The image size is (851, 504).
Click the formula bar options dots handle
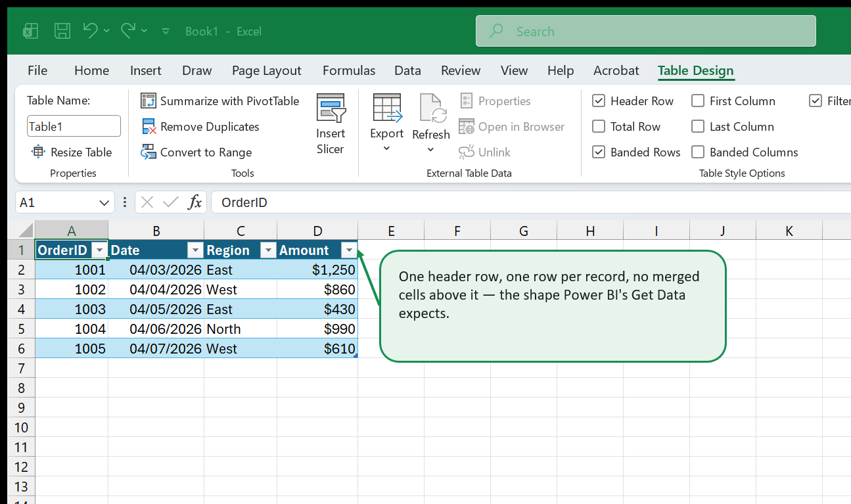pos(125,202)
